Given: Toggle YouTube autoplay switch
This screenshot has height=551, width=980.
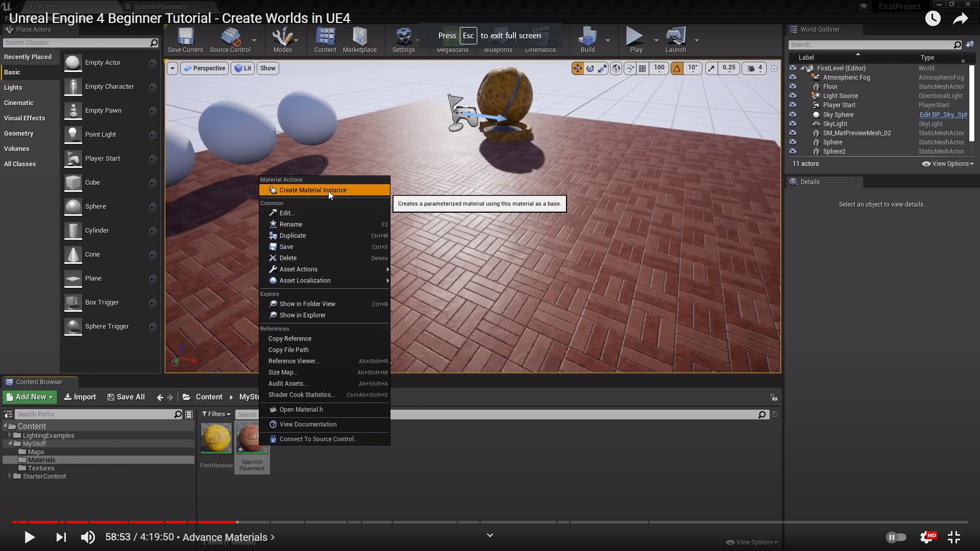Looking at the screenshot, I should coord(896,537).
